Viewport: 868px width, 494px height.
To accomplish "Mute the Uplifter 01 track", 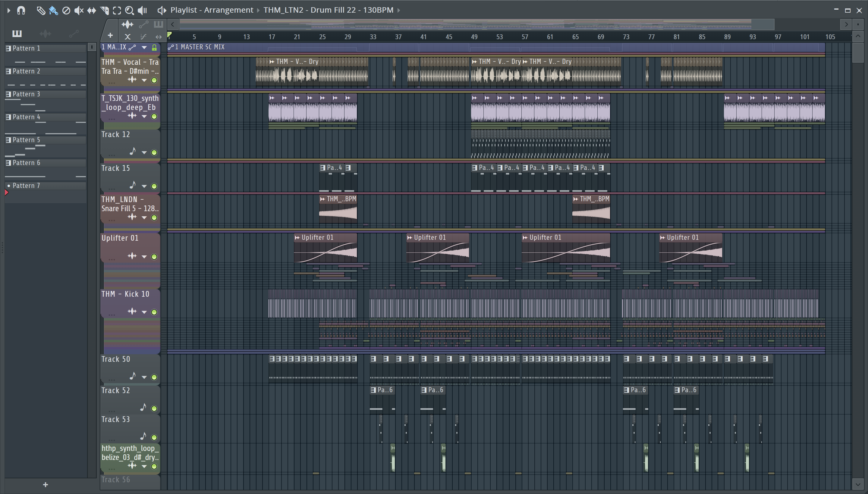I will [x=154, y=257].
